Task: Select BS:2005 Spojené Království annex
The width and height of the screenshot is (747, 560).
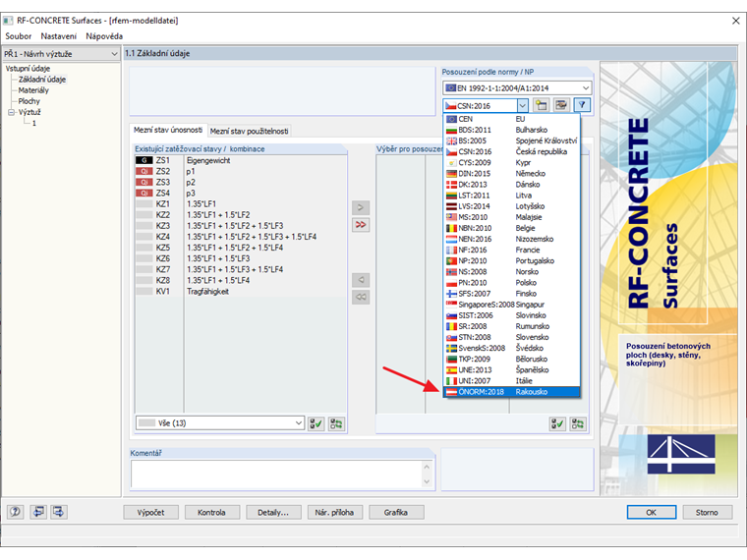Action: coord(512,140)
